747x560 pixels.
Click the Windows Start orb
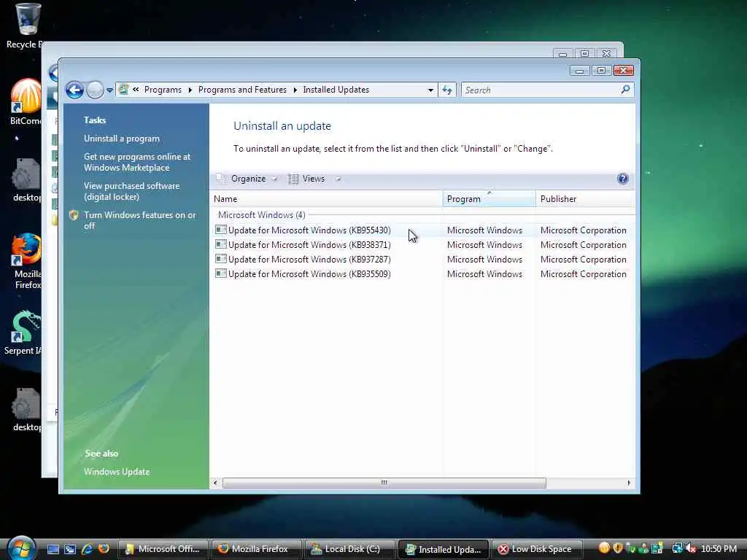[22, 548]
